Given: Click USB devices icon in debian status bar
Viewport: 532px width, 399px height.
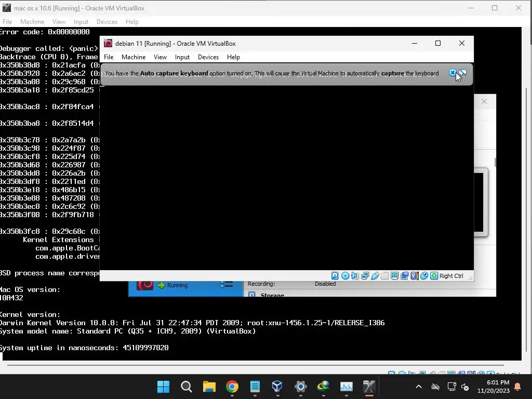Looking at the screenshot, I should pyautogui.click(x=375, y=276).
